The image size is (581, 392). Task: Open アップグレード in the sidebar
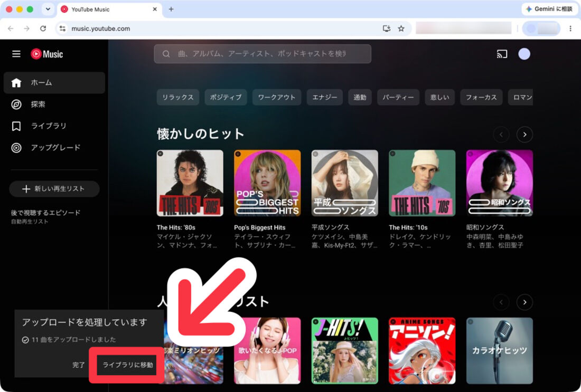54,148
